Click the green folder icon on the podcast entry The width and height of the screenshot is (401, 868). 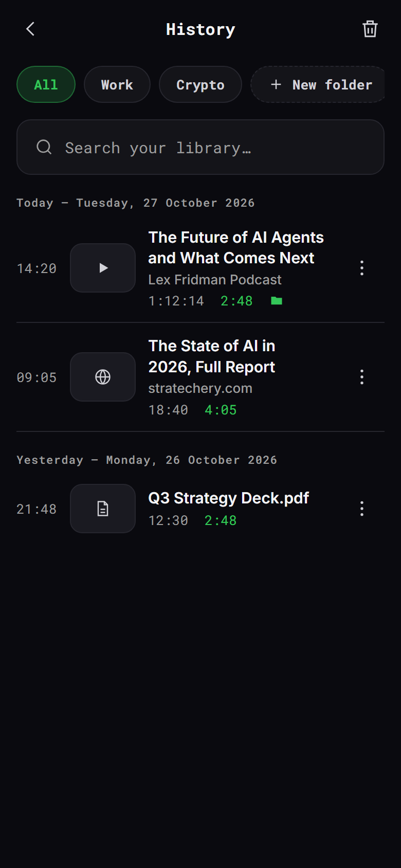pos(277,301)
